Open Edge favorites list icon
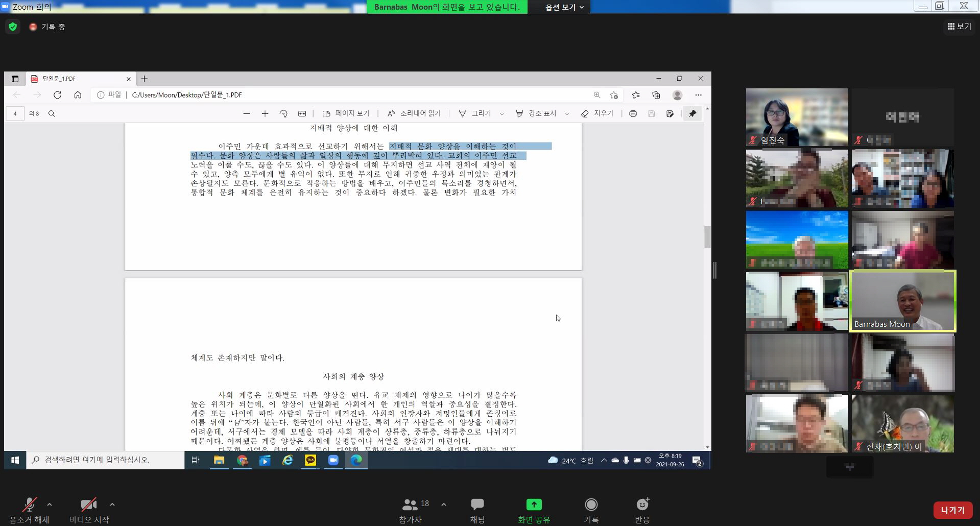980x526 pixels. click(636, 95)
